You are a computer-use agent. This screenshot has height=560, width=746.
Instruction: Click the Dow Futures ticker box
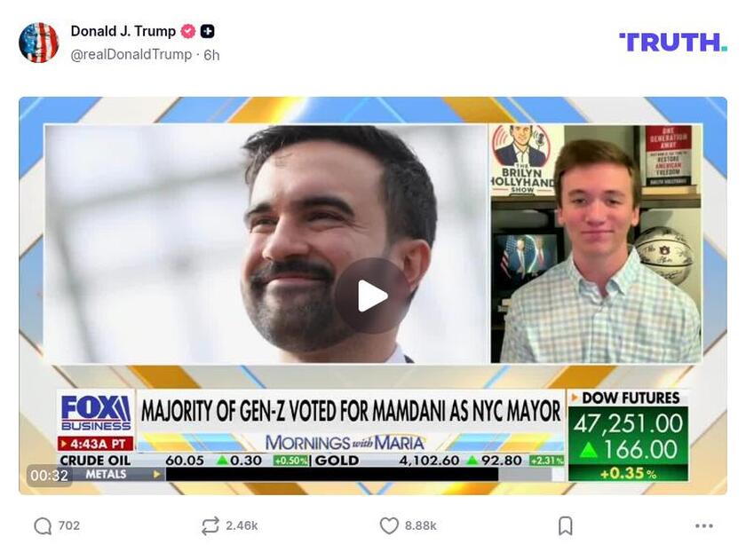click(628, 436)
